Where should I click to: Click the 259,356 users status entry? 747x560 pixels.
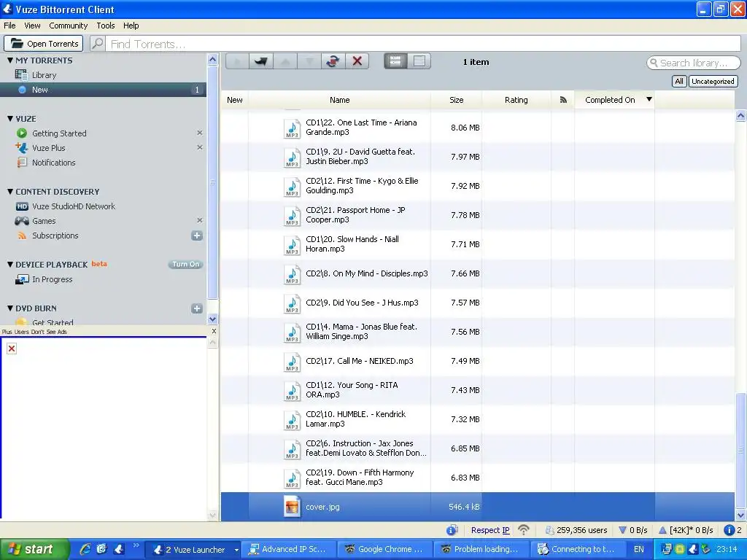click(576, 530)
